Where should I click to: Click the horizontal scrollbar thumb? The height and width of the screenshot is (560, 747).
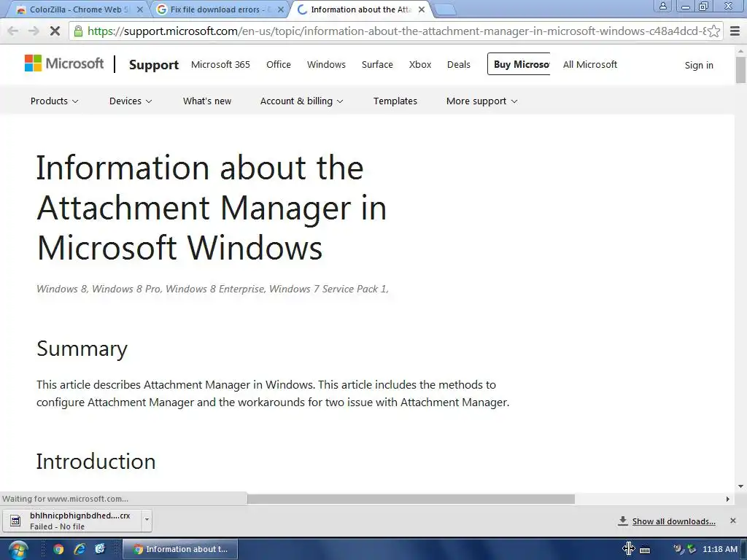(411, 499)
